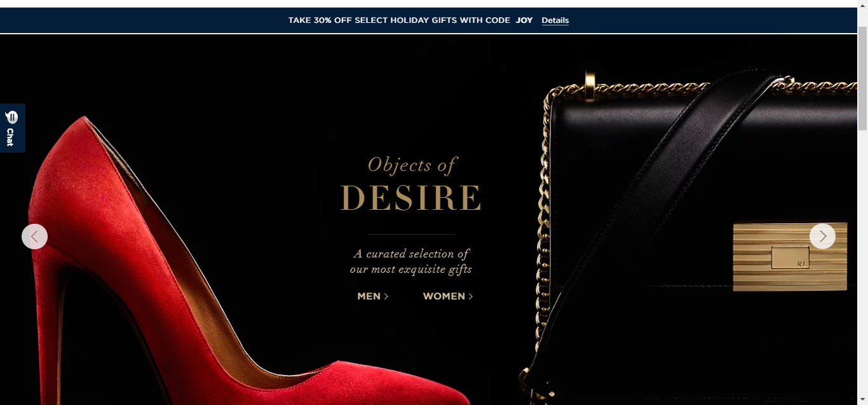
Task: Select the MEN gift link
Action: coord(369,296)
